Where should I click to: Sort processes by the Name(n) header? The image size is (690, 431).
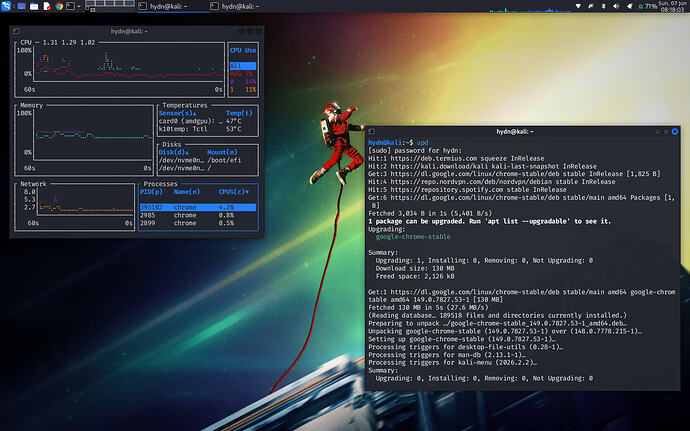pyautogui.click(x=187, y=192)
